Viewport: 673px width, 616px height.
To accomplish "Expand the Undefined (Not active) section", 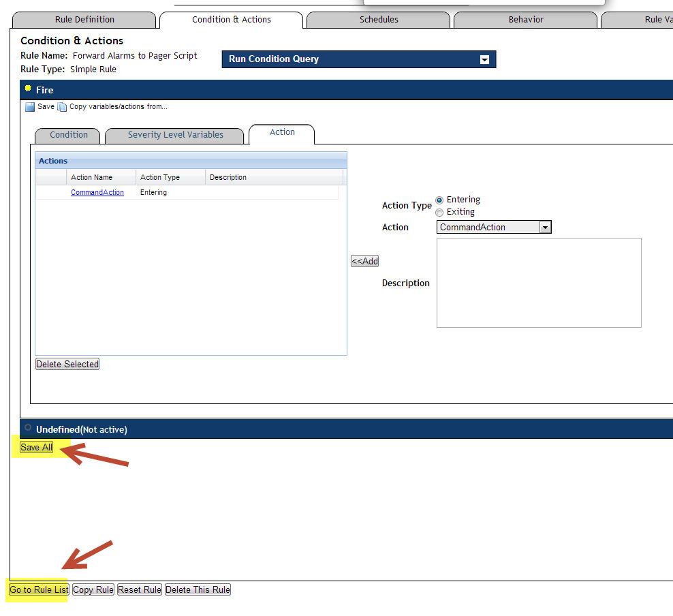I will click(x=81, y=429).
